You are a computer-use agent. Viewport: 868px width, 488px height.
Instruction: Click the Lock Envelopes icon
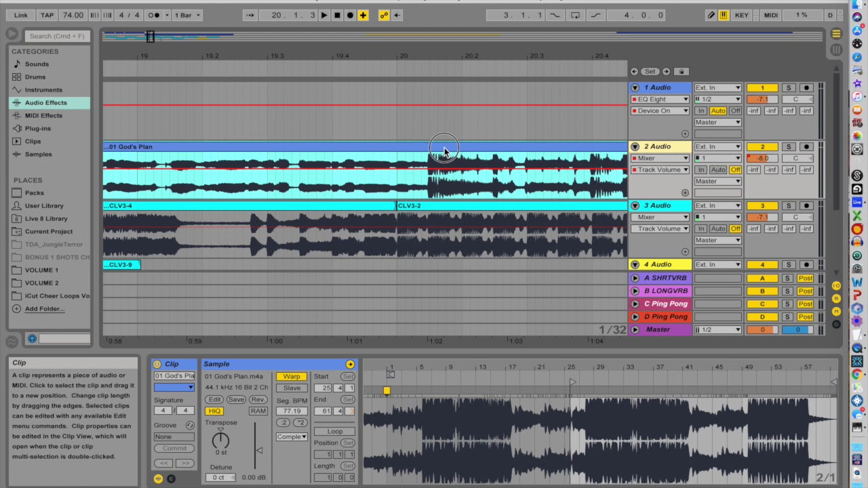click(x=682, y=71)
